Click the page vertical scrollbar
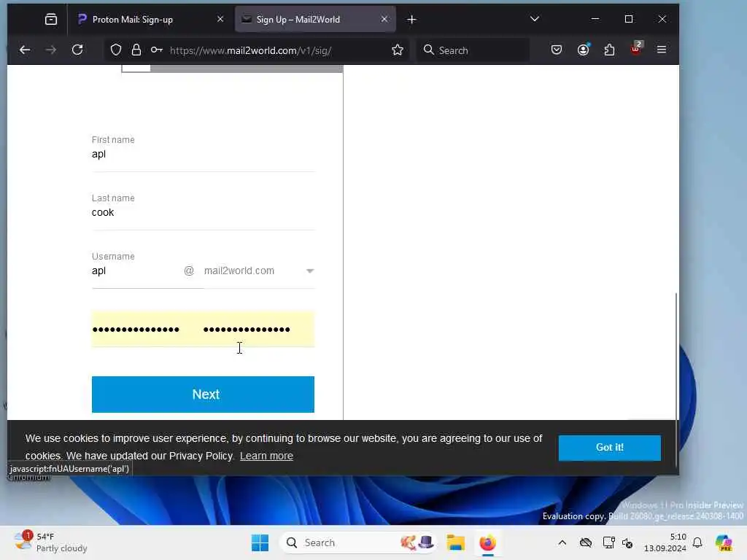747x560 pixels. (676, 378)
